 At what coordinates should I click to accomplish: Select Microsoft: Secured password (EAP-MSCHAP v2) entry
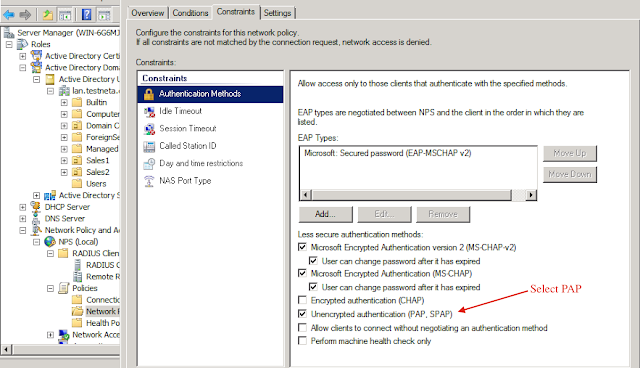[387, 153]
